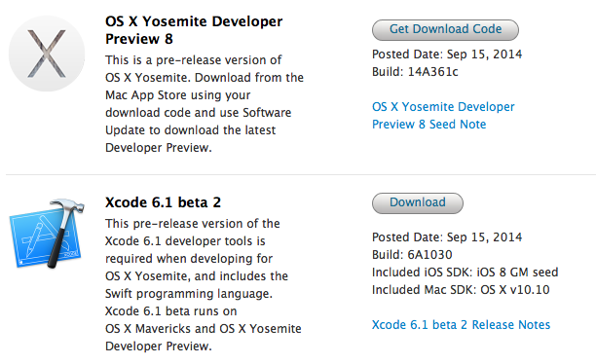Image resolution: width=596 pixels, height=364 pixels.
Task: Click the OS X Yosemite X logo icon
Action: tap(47, 54)
